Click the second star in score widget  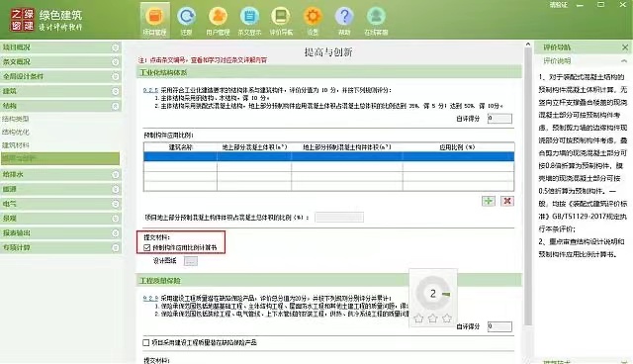point(433,318)
